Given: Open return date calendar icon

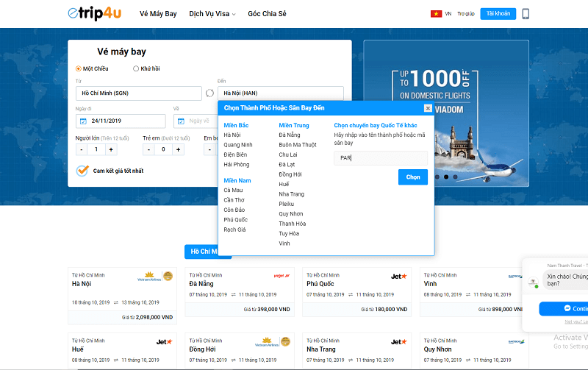Looking at the screenshot, I should (181, 121).
